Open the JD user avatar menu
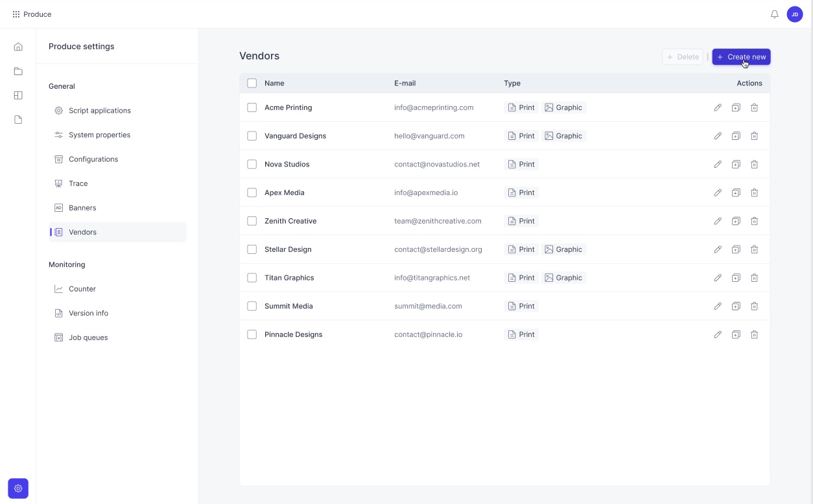 click(795, 14)
